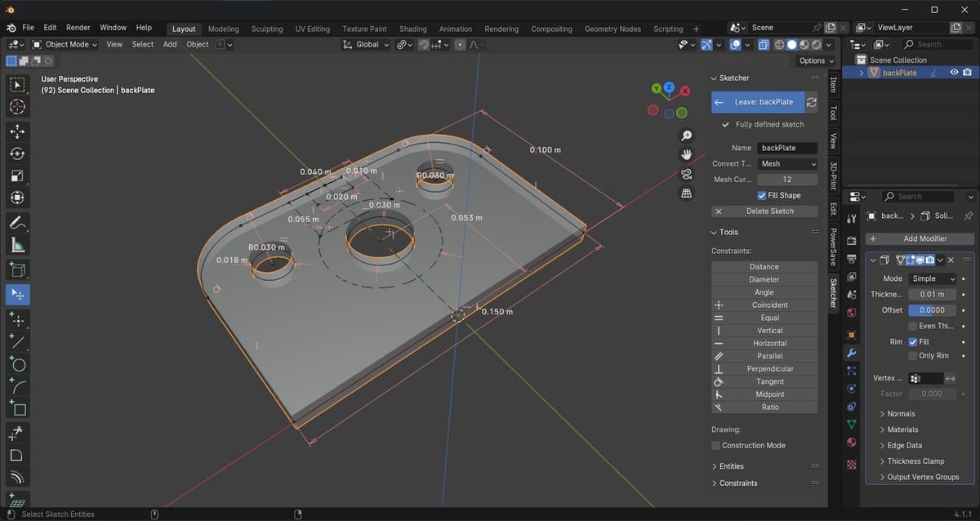Click the Delete Sketch button
Screen dimensions: 980x521
point(764,211)
